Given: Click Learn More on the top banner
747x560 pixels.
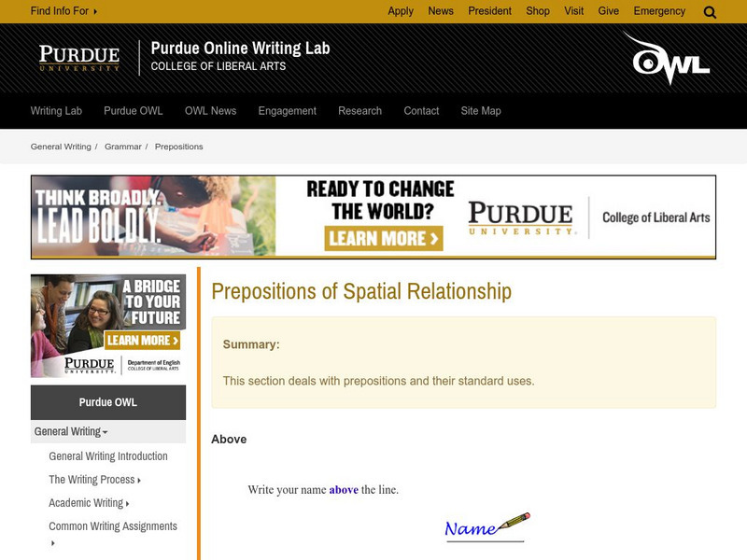Looking at the screenshot, I should coord(384,238).
